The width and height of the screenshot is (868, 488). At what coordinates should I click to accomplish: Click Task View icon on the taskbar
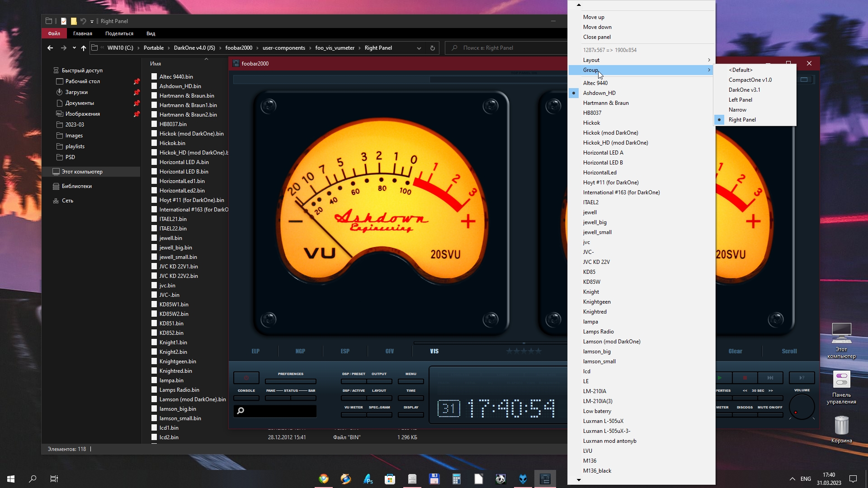54,479
